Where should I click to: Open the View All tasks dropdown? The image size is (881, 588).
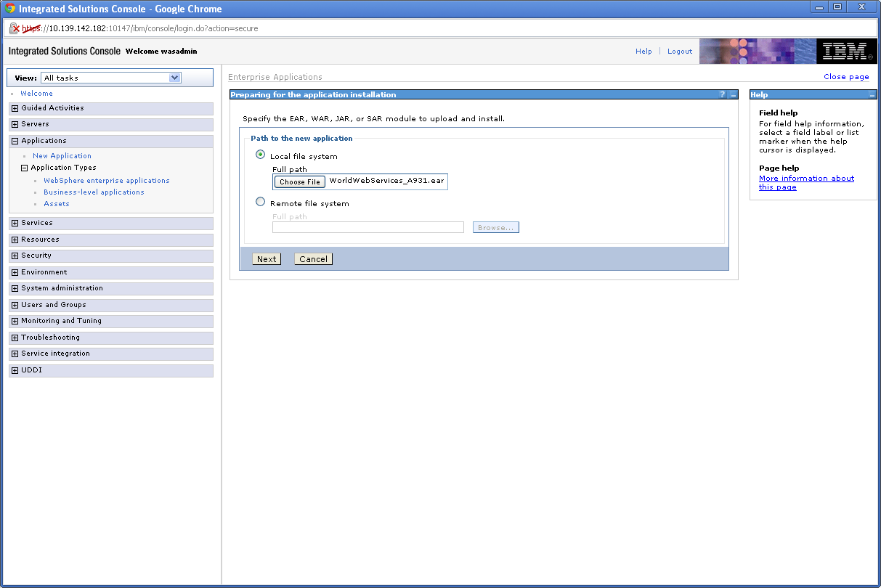[x=110, y=78]
